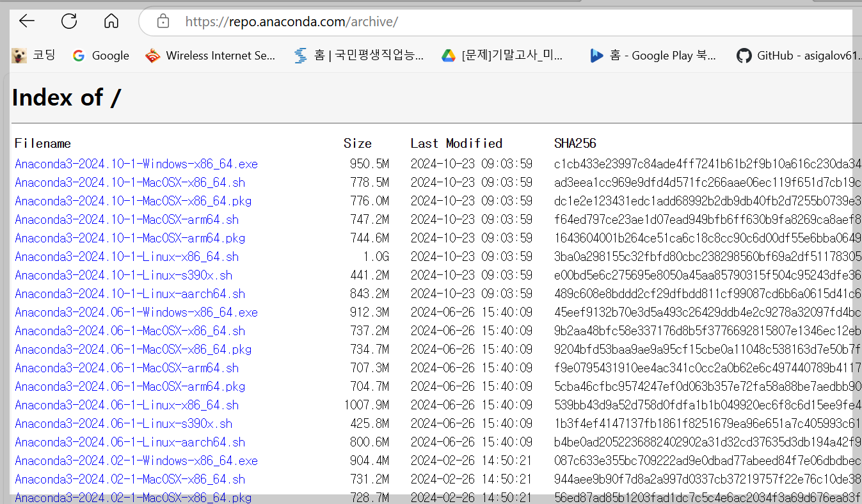Screen dimensions: 862x504
Task: Click the date in the 2024.06-1-Linux-s390x.sh row
Action: (472, 423)
